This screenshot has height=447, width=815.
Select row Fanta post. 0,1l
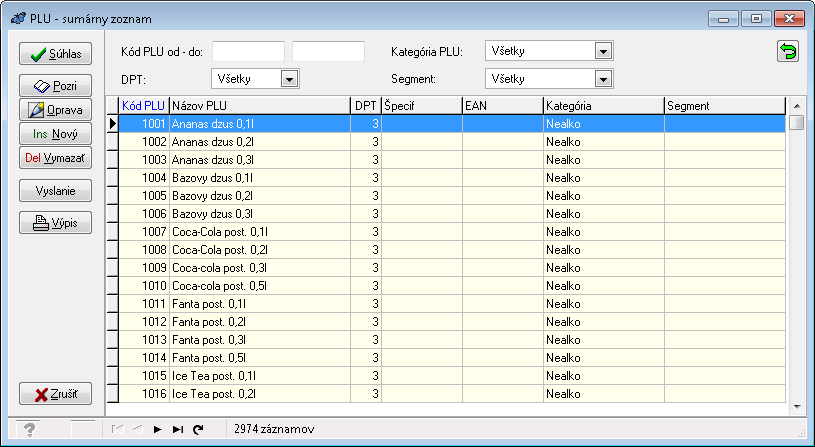tap(452, 304)
